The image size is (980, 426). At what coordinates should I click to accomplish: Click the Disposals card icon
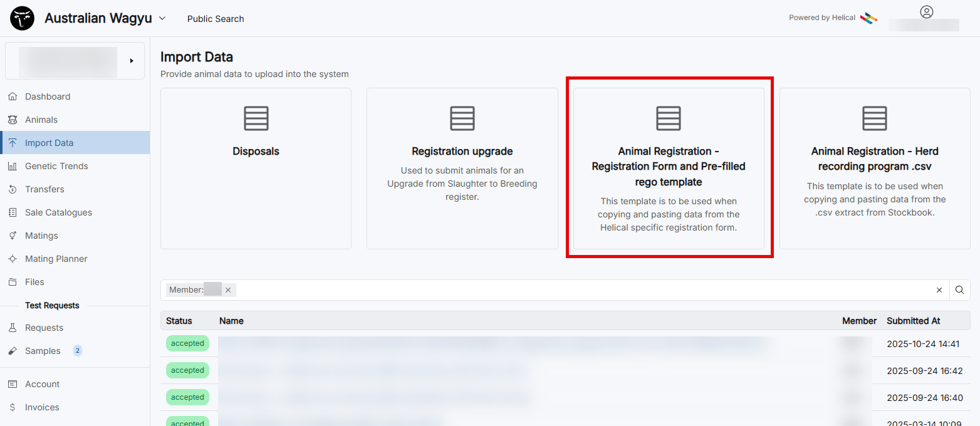tap(256, 118)
